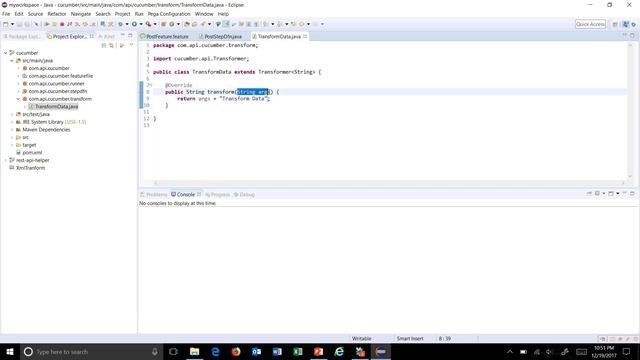The height and width of the screenshot is (360, 640).
Task: Open the New file dropdown arrow
Action: (12, 24)
